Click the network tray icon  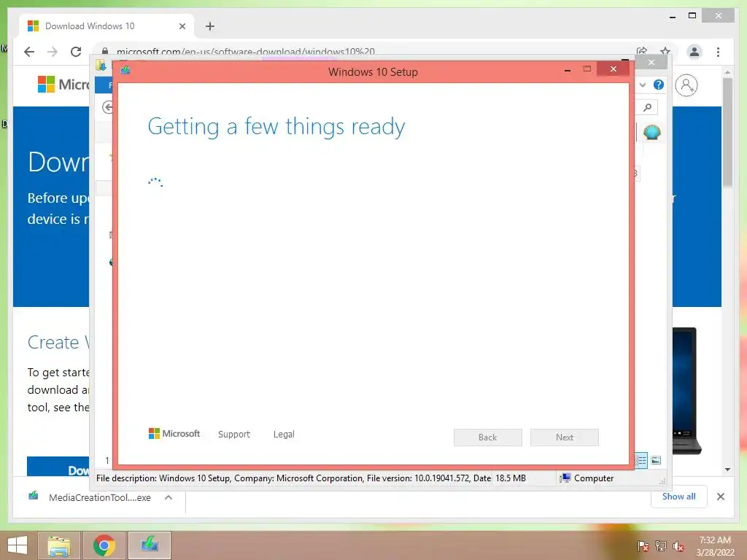click(661, 545)
